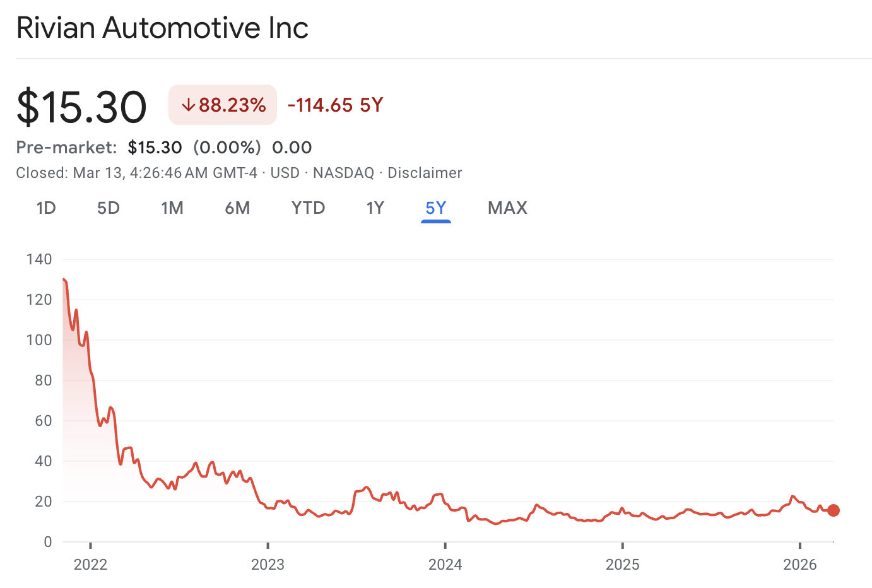Click the -114.65 5Y change text
The image size is (872, 588).
pyautogui.click(x=335, y=105)
